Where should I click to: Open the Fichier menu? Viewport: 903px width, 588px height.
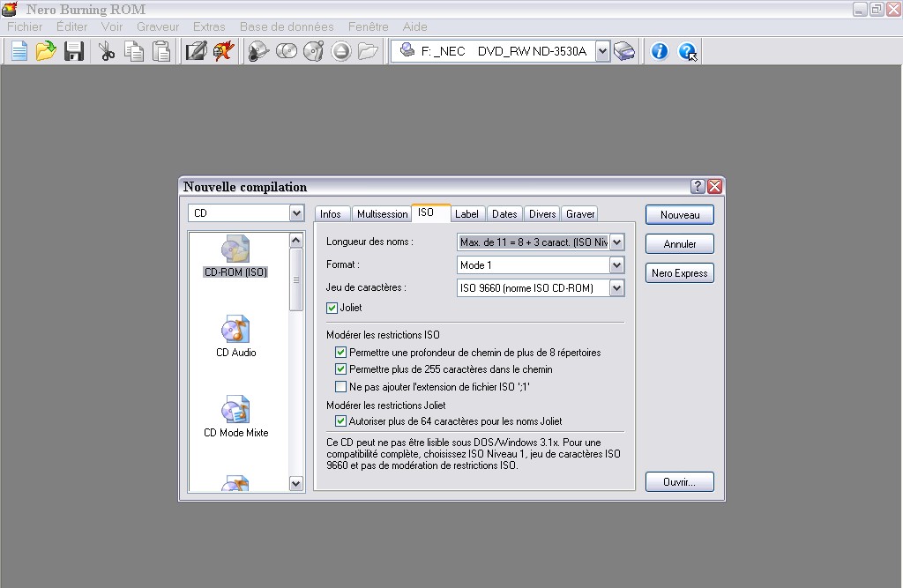click(x=25, y=26)
